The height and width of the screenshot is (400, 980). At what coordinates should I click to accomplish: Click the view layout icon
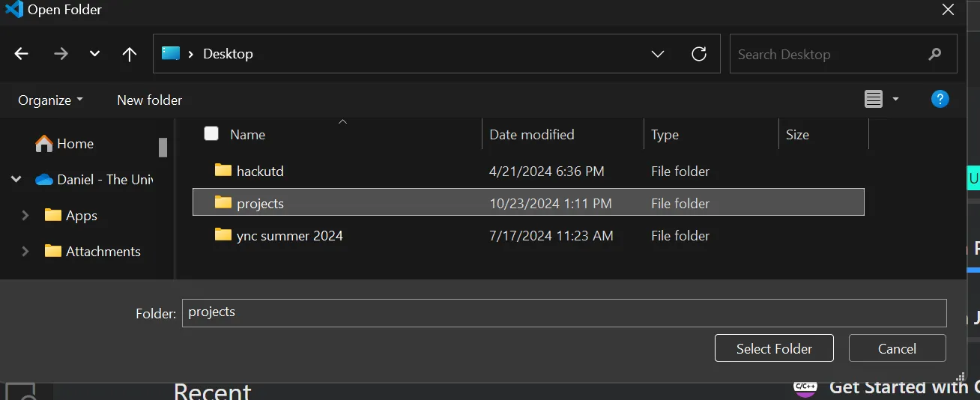click(874, 99)
